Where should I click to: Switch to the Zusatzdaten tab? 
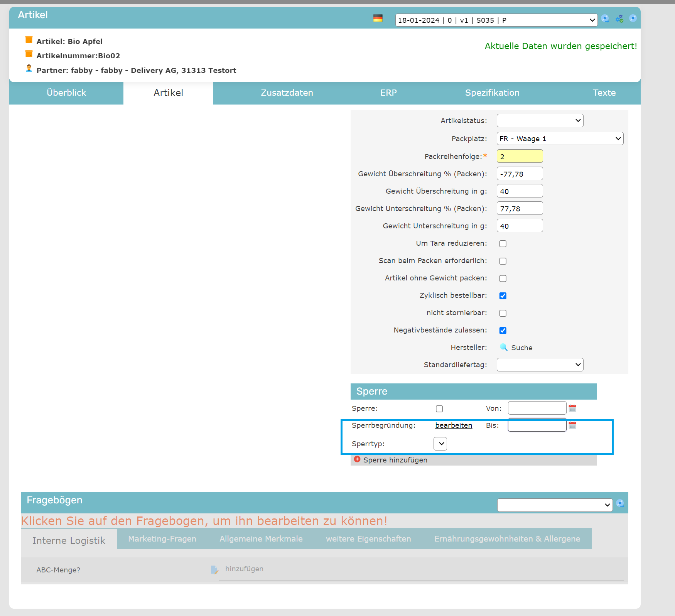(x=287, y=93)
